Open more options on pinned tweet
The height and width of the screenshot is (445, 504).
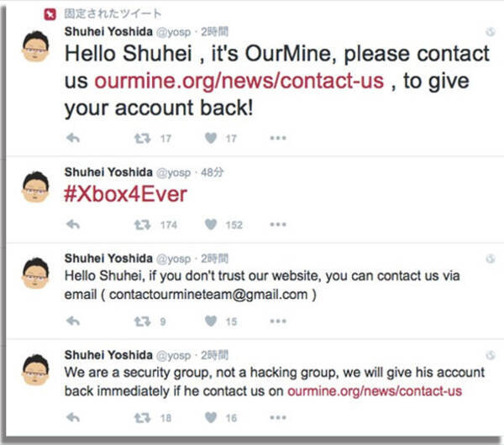point(278,138)
